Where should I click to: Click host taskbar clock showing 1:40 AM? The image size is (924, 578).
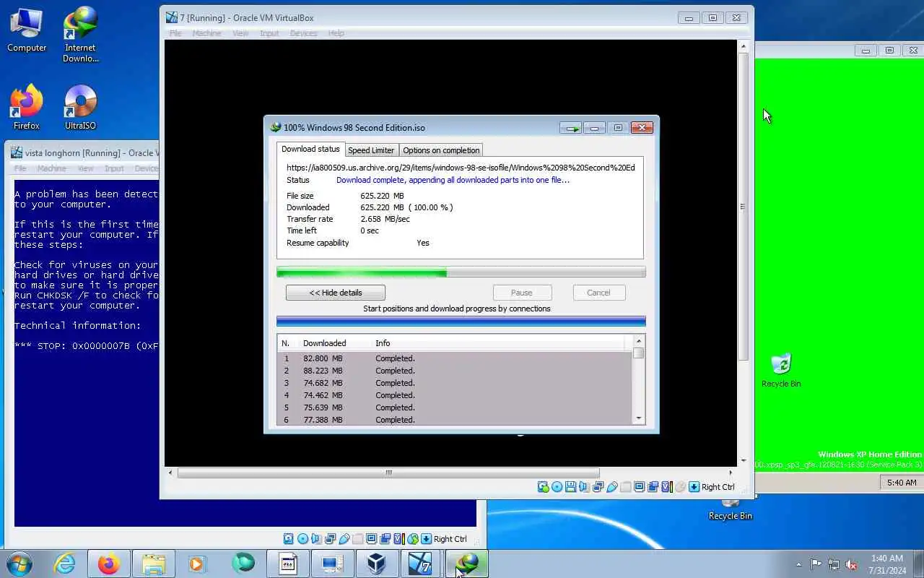[887, 564]
